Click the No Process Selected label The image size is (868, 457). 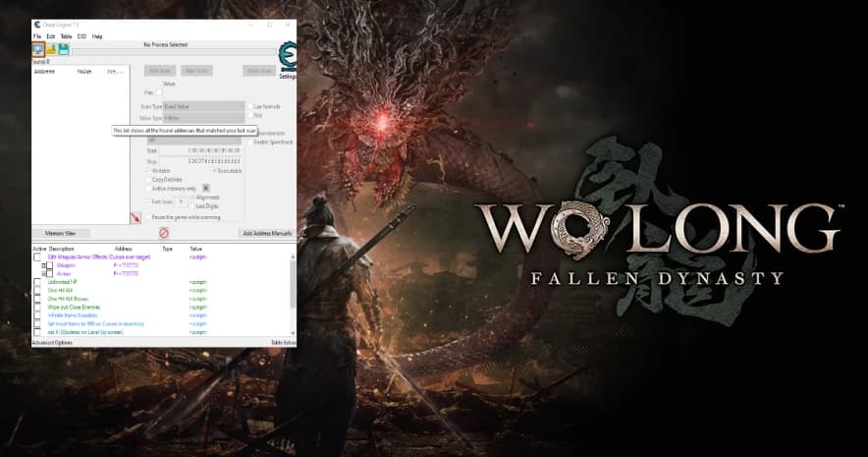pyautogui.click(x=166, y=44)
